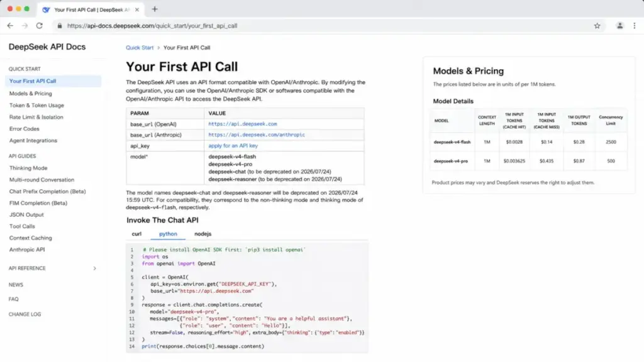
Task: Click the padlock site info icon
Action: tap(60, 25)
